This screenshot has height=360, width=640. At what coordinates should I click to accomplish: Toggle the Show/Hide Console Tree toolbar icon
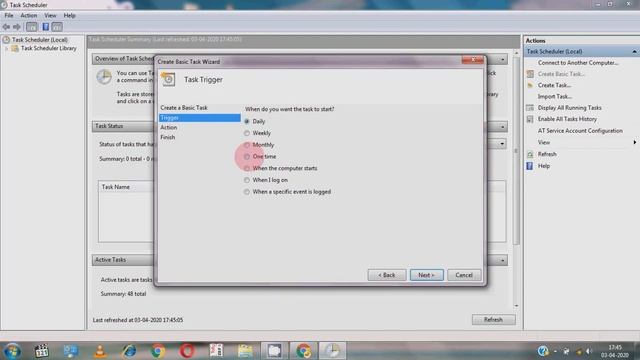(x=31, y=27)
